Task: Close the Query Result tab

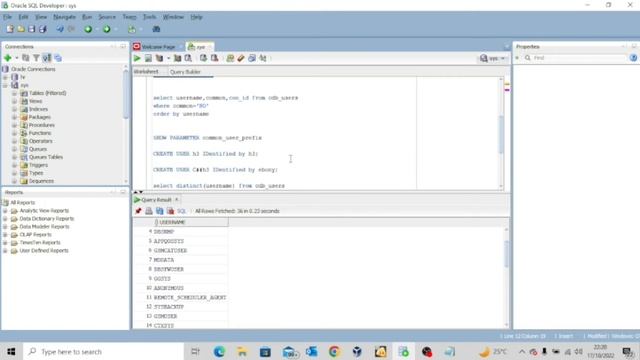Action: tap(177, 199)
